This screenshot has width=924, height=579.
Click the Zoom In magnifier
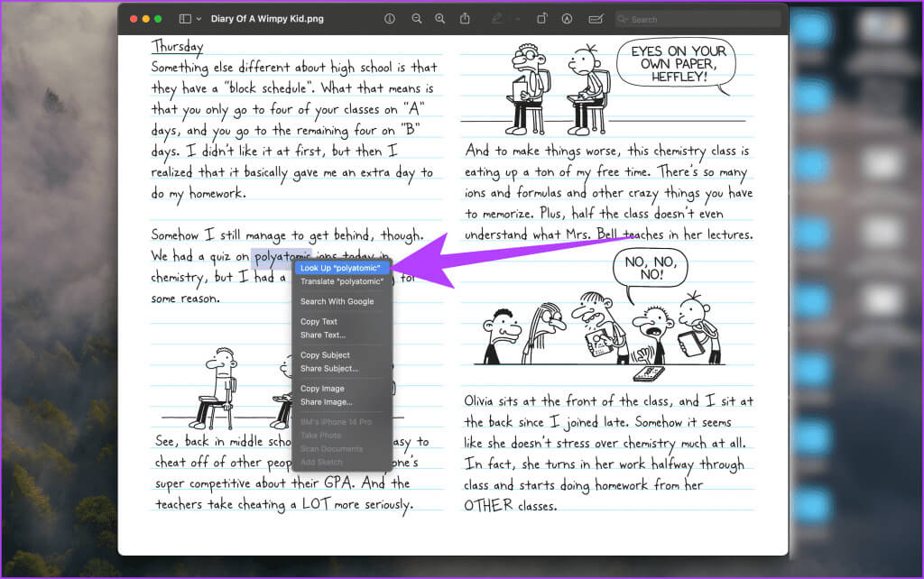(439, 19)
